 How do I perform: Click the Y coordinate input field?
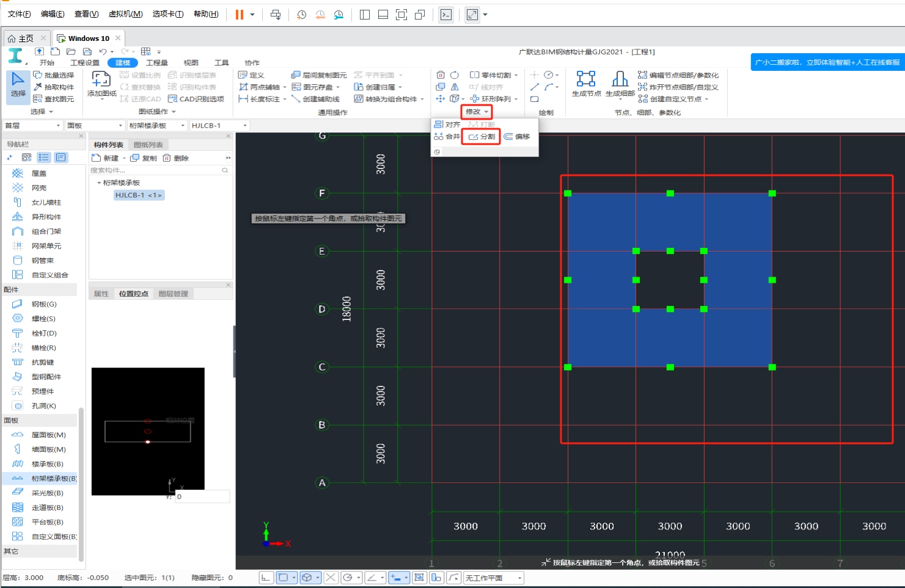coord(202,496)
